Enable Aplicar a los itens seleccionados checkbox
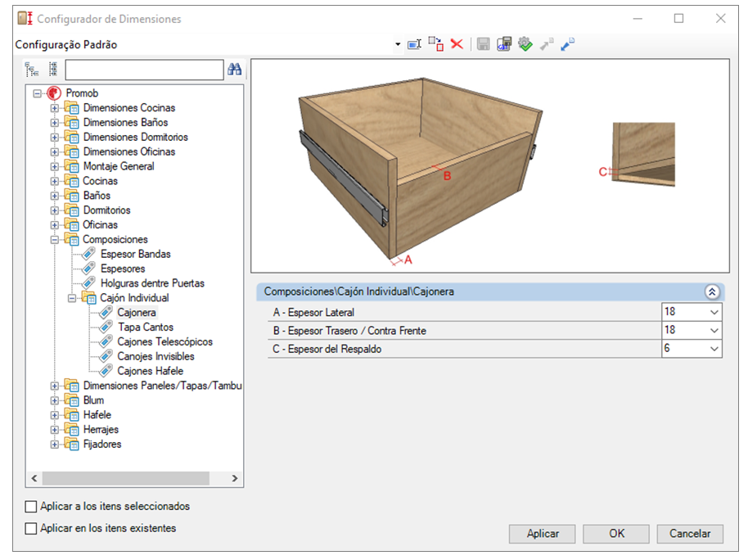Screen dimensions: 748x560 coord(30,507)
